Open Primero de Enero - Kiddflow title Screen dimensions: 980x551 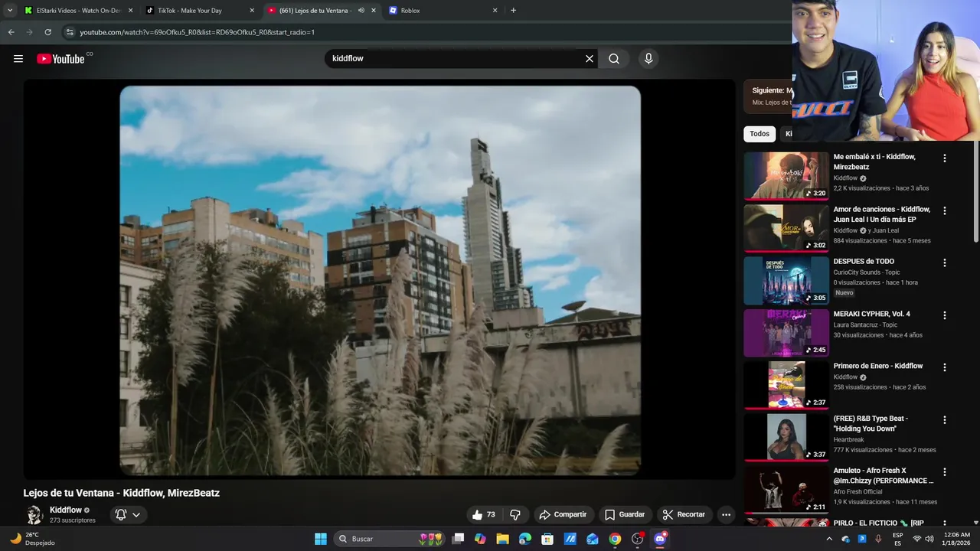(x=878, y=366)
